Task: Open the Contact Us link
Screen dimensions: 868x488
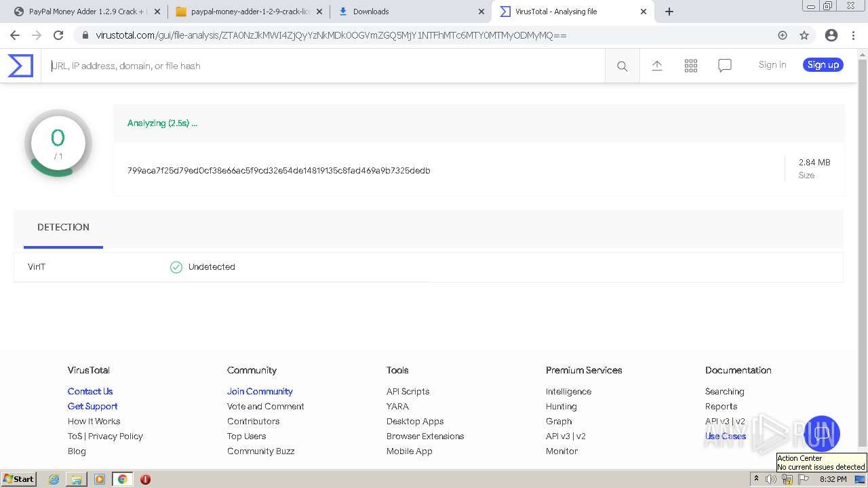Action: point(90,392)
